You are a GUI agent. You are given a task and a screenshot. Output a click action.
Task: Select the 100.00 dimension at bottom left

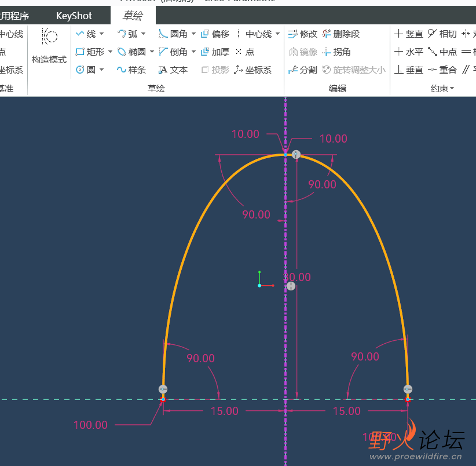[x=90, y=425]
